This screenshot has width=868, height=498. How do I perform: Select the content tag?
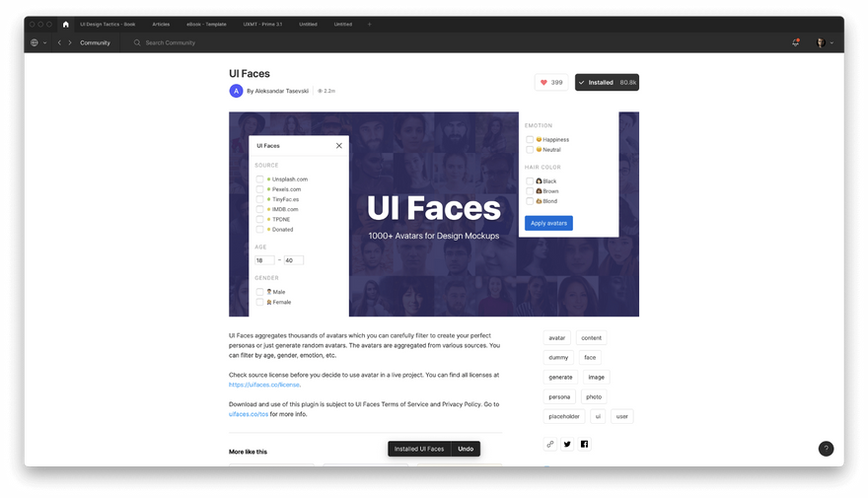click(591, 337)
